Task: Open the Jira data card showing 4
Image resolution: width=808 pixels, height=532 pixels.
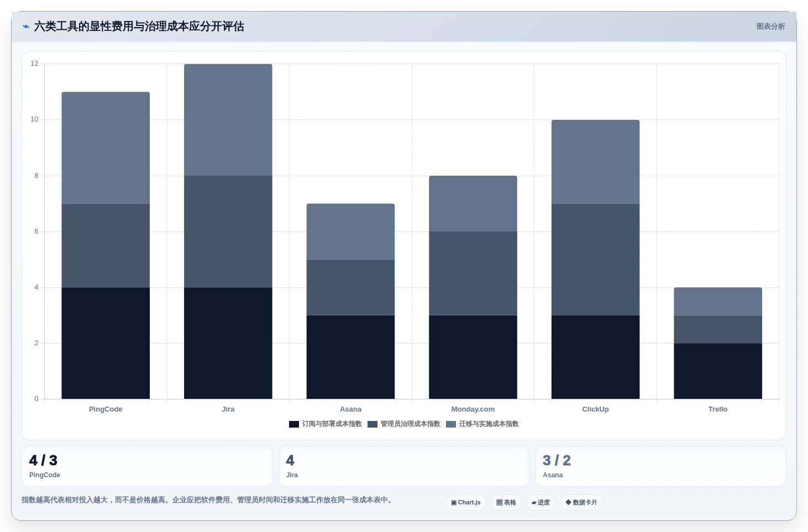Action: [x=404, y=466]
